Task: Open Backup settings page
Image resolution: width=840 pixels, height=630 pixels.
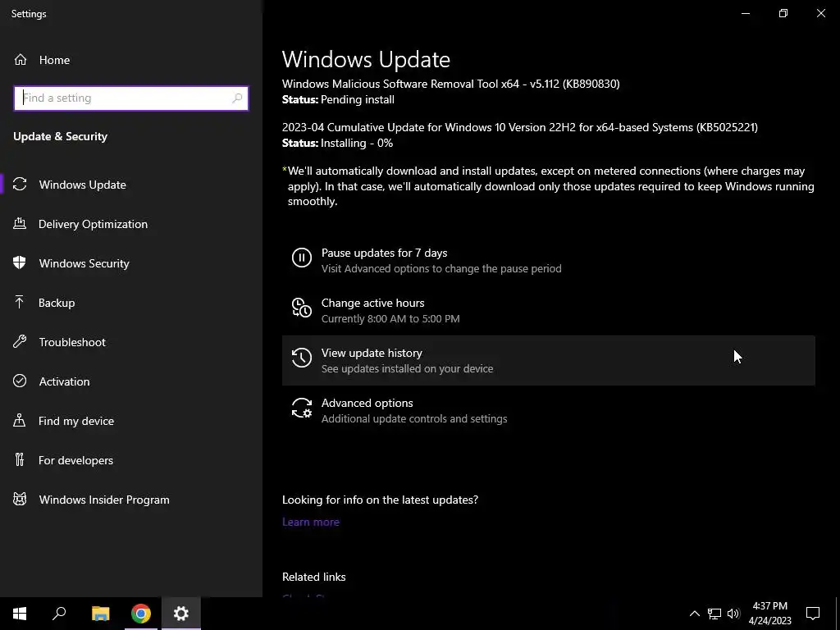Action: 131,303
